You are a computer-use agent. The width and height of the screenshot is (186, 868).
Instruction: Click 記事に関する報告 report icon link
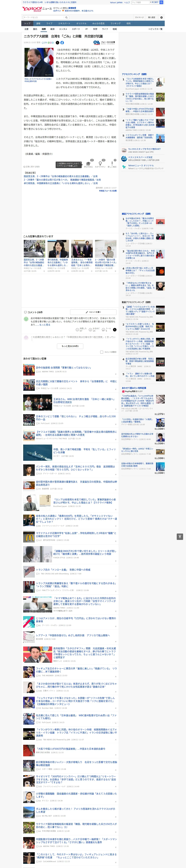[x=32, y=167]
